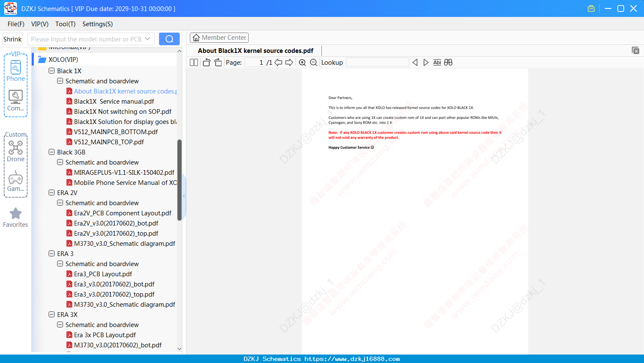644x363 pixels.
Task: Open Era3_v3.0(20170602)_top.pdf
Action: [x=114, y=294]
